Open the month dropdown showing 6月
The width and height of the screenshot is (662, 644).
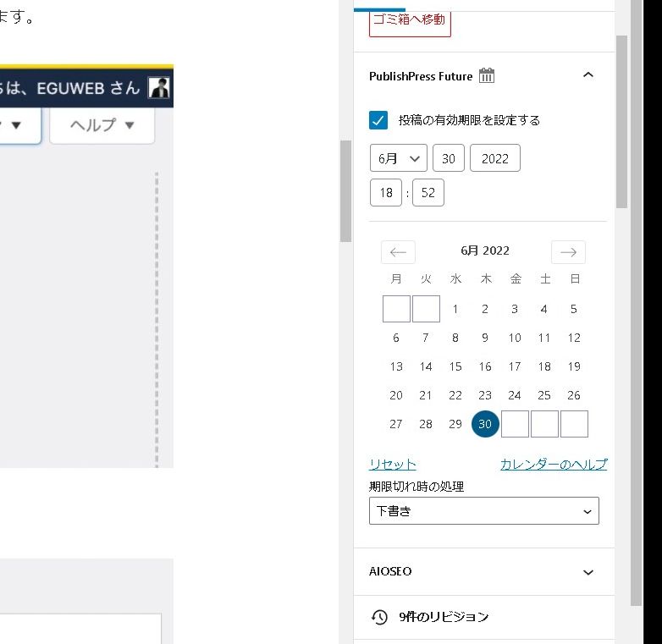point(399,158)
